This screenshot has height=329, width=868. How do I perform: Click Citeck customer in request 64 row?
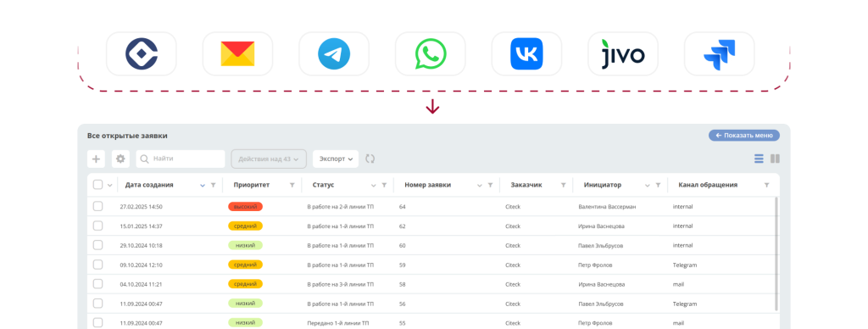point(513,207)
